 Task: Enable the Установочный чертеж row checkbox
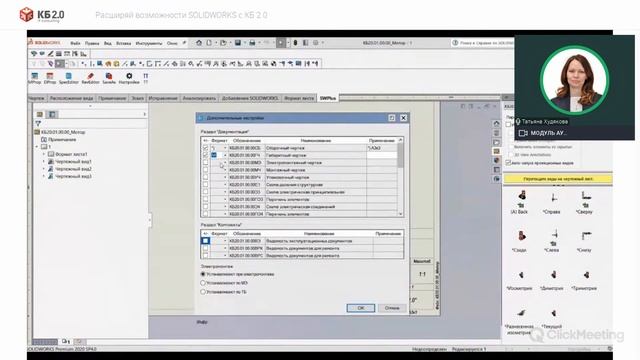point(205,177)
